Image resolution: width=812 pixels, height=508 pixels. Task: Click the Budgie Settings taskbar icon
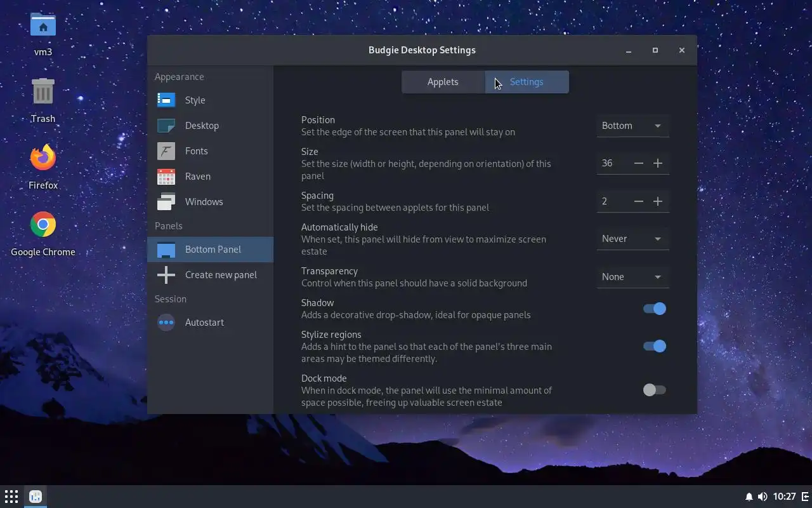click(x=36, y=497)
